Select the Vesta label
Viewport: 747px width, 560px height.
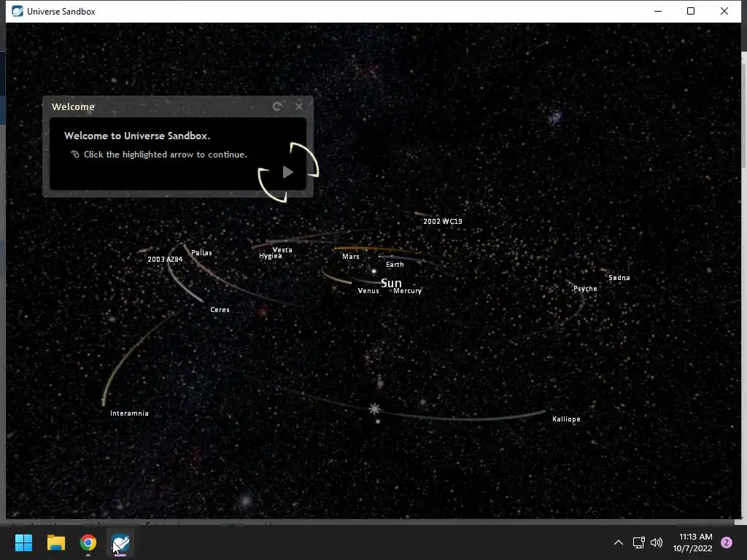pyautogui.click(x=282, y=249)
